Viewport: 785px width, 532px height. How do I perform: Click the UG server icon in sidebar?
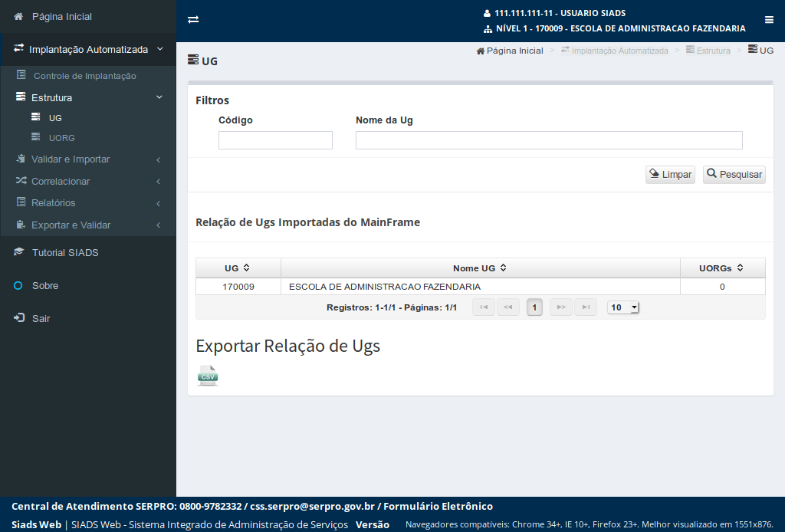tap(35, 117)
